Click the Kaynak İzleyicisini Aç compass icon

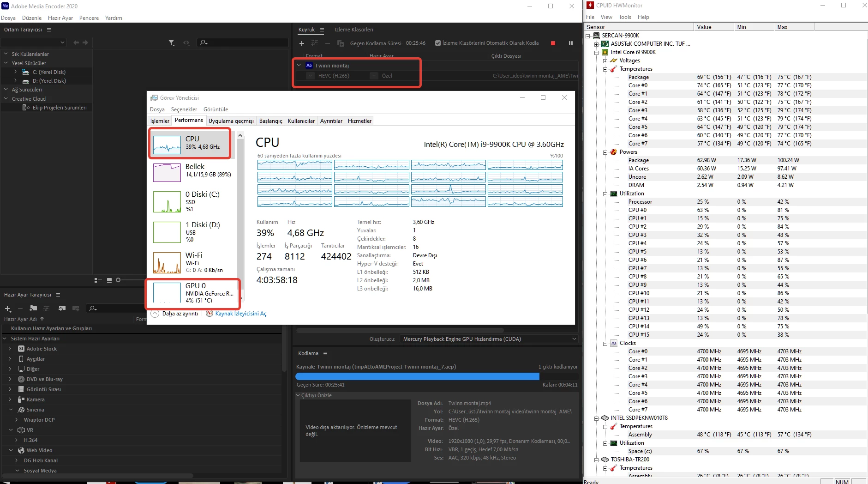click(x=210, y=313)
